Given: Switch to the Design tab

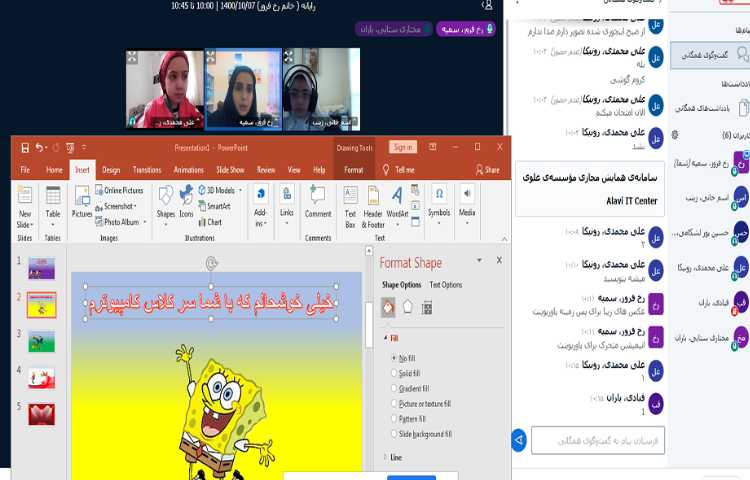Looking at the screenshot, I should pos(111,170).
